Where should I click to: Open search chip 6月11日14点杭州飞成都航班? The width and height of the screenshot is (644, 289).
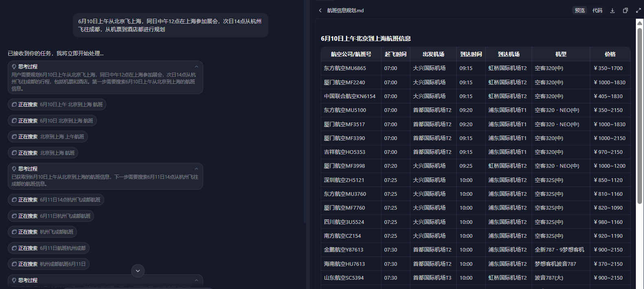click(56, 200)
